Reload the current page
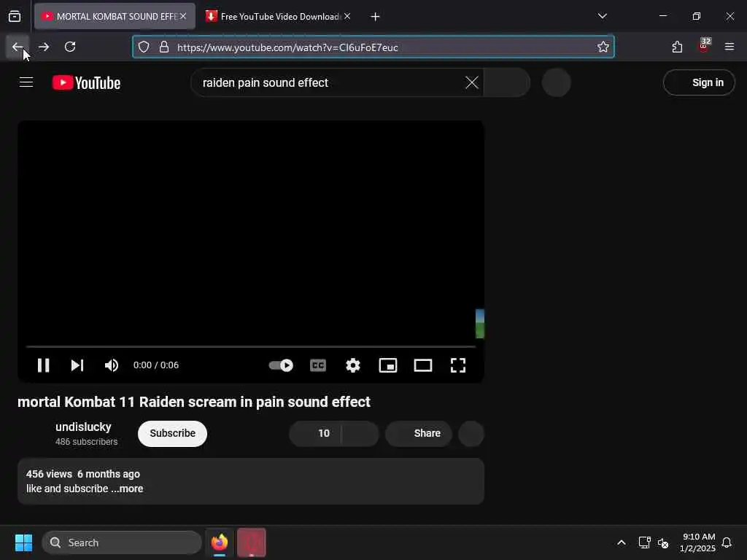The width and height of the screenshot is (747, 560). click(x=70, y=47)
